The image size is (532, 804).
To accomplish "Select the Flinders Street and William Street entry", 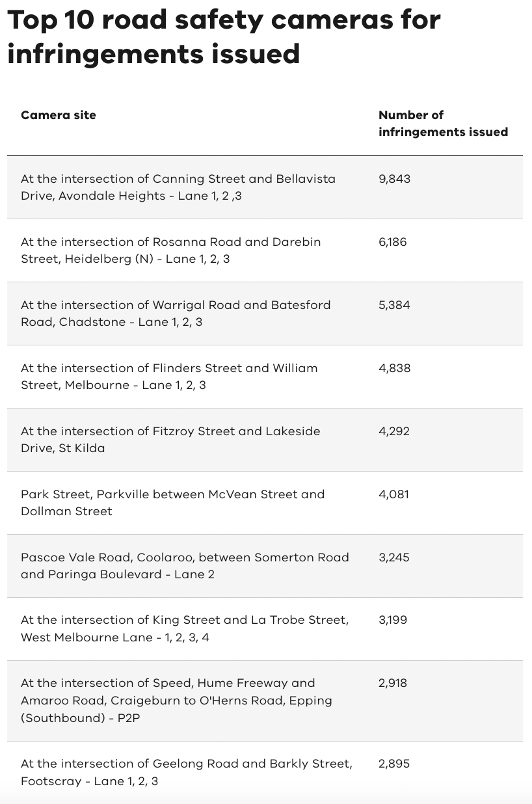I will tap(169, 377).
